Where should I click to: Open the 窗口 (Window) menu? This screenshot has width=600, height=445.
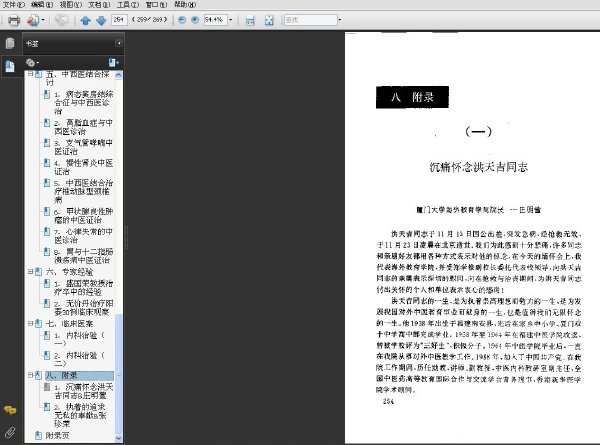point(156,5)
